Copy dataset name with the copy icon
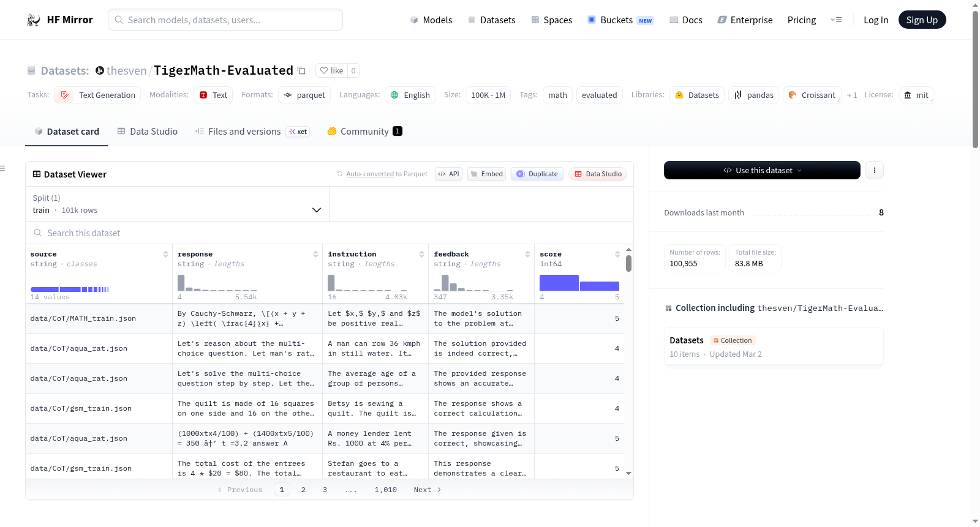This screenshot has width=980, height=527. tap(301, 70)
